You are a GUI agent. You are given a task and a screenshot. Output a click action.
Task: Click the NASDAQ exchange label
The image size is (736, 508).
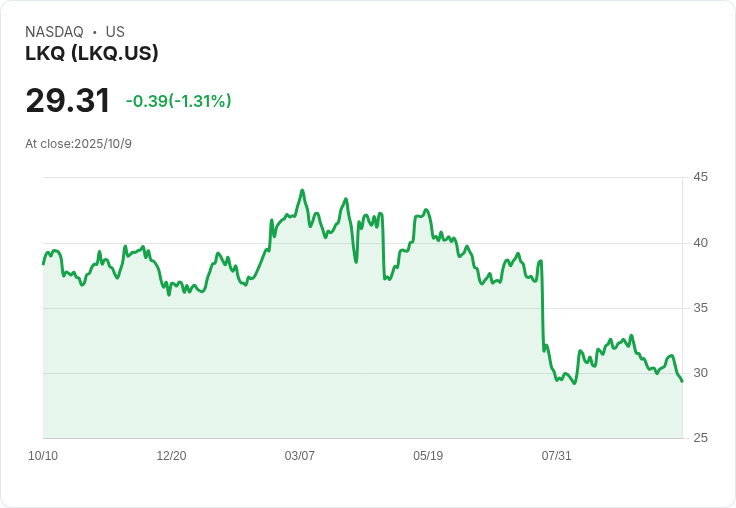(54, 32)
